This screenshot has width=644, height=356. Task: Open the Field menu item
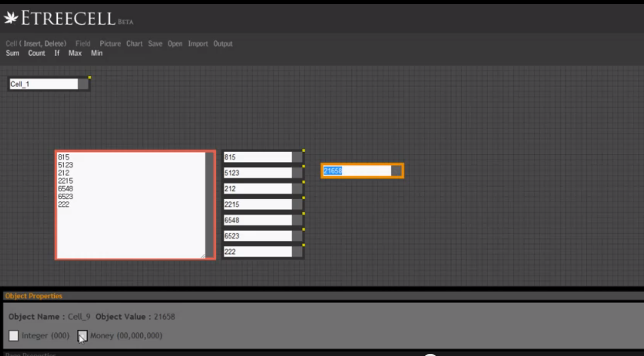click(83, 44)
